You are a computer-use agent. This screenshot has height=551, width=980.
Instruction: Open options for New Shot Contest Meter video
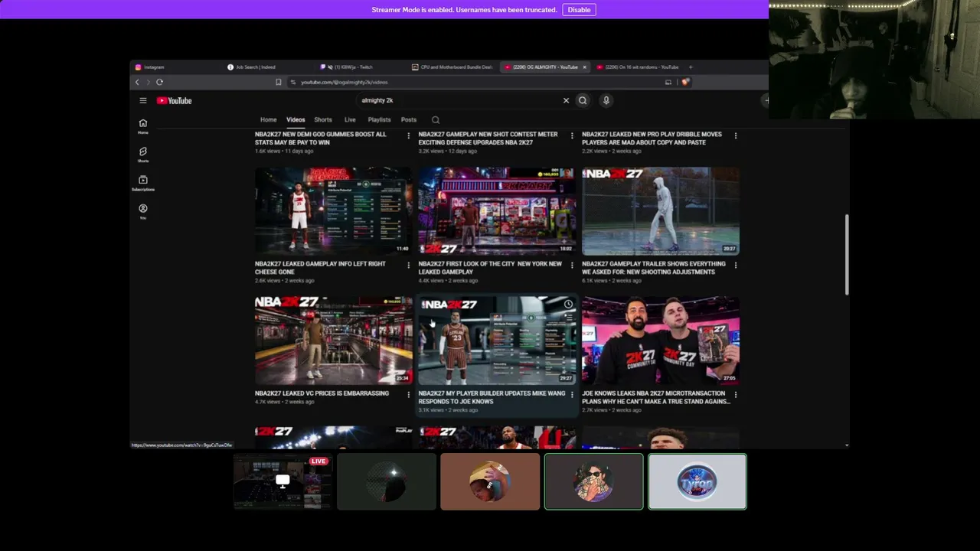[x=572, y=136]
